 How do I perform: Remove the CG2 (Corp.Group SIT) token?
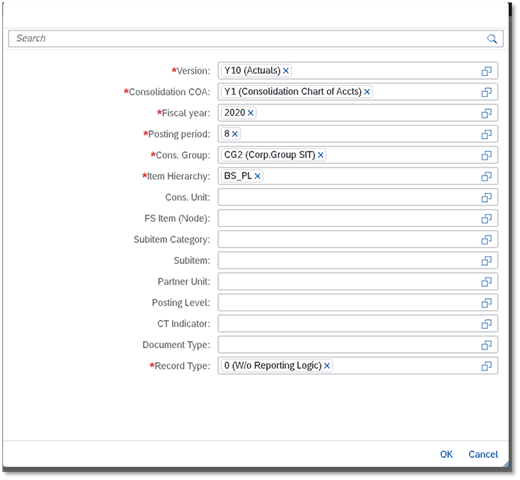(320, 155)
